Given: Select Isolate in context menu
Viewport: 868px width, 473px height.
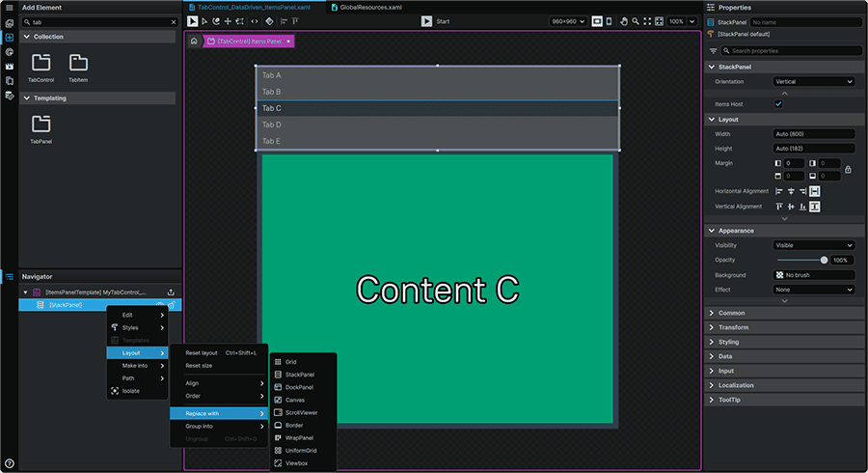Looking at the screenshot, I should click(137, 391).
